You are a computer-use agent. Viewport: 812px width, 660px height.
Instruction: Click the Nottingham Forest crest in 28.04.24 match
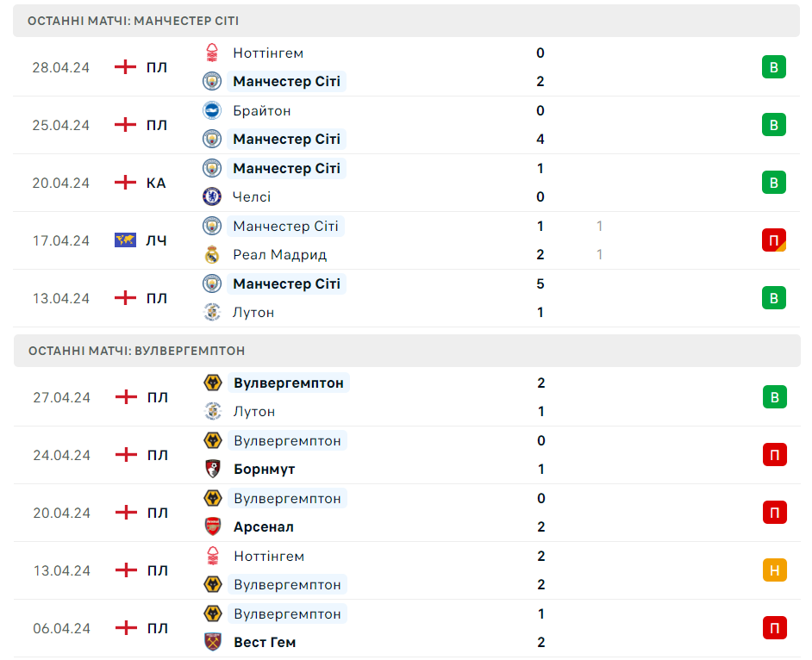(x=212, y=53)
